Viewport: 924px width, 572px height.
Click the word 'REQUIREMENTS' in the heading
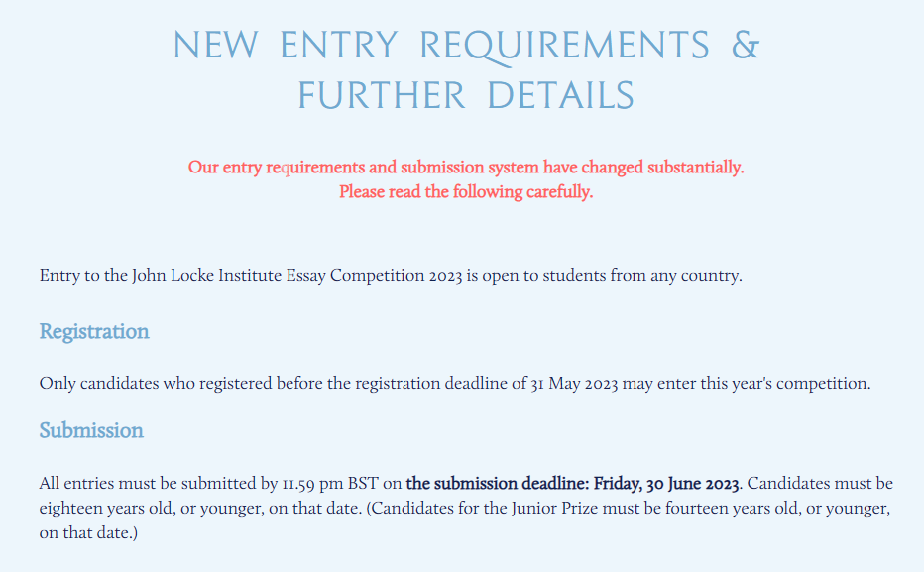point(564,46)
